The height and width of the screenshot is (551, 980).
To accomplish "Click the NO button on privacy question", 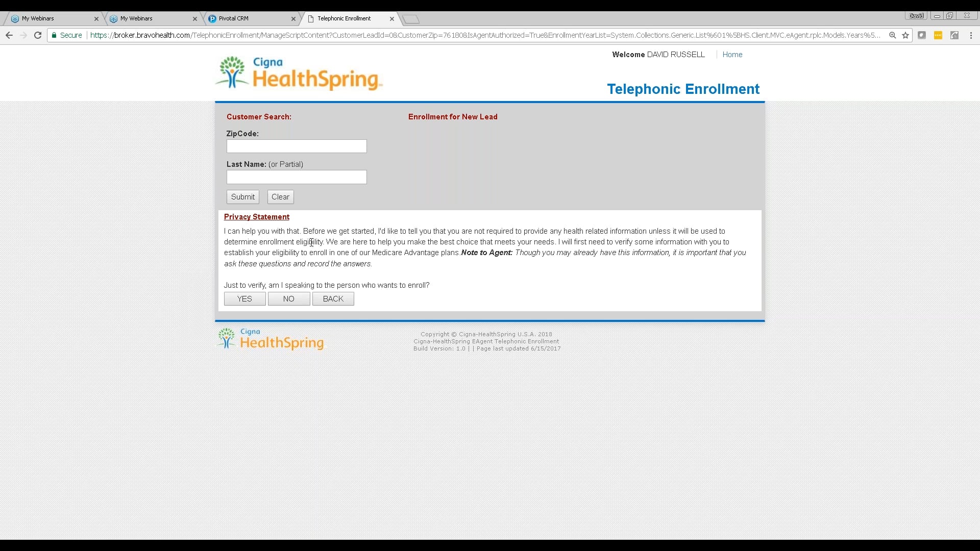I will [x=288, y=298].
